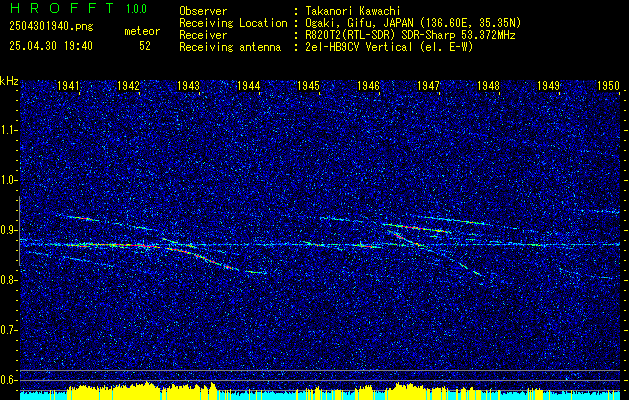
Task: Click the 1950 time marker
Action: [609, 85]
